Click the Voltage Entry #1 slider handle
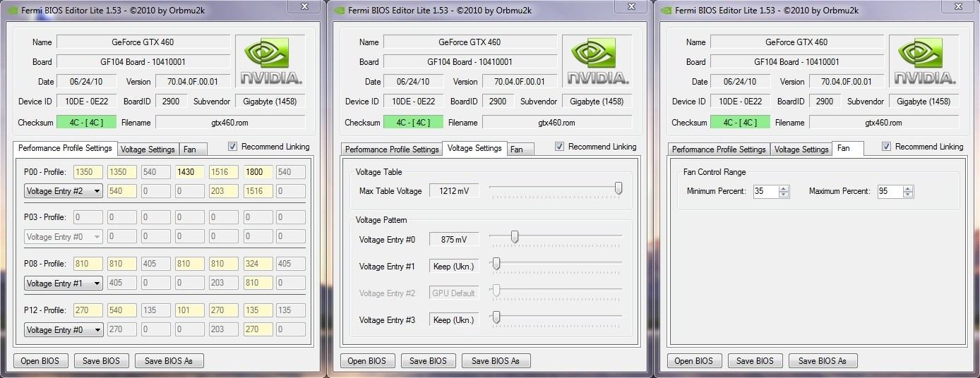The height and width of the screenshot is (378, 980). pos(496,264)
